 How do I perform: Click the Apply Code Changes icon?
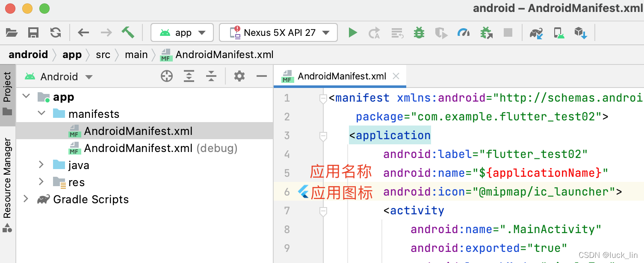click(x=397, y=33)
